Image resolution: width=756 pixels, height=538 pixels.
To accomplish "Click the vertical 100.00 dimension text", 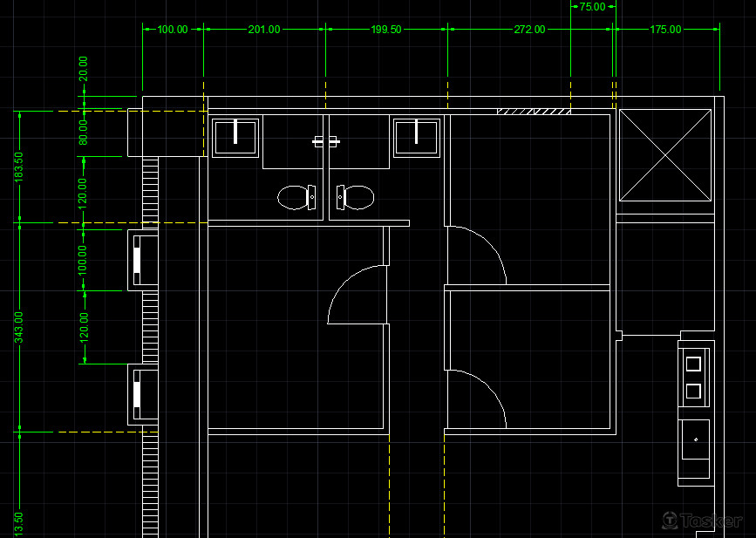I will coord(84,261).
